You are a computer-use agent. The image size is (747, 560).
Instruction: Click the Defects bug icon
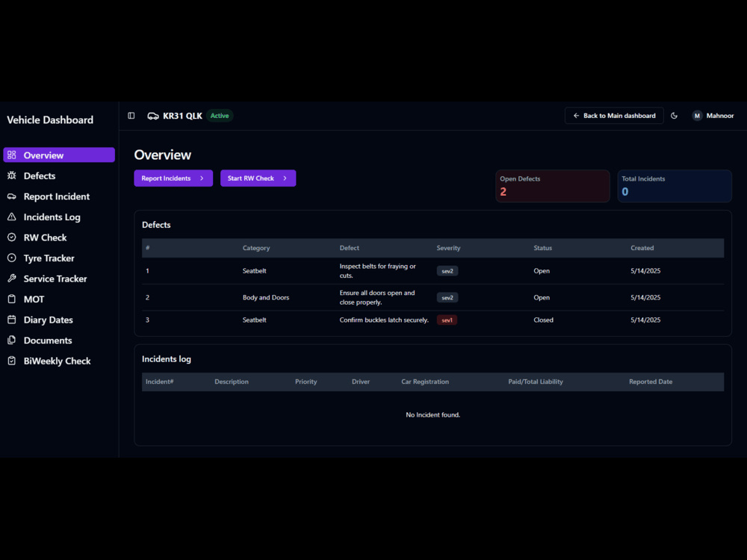point(12,175)
